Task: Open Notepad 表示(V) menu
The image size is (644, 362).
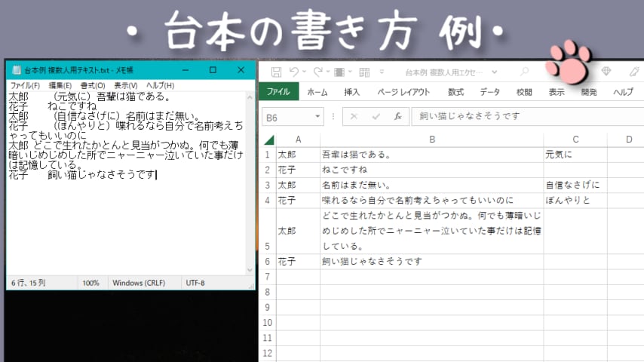Action: pos(126,85)
